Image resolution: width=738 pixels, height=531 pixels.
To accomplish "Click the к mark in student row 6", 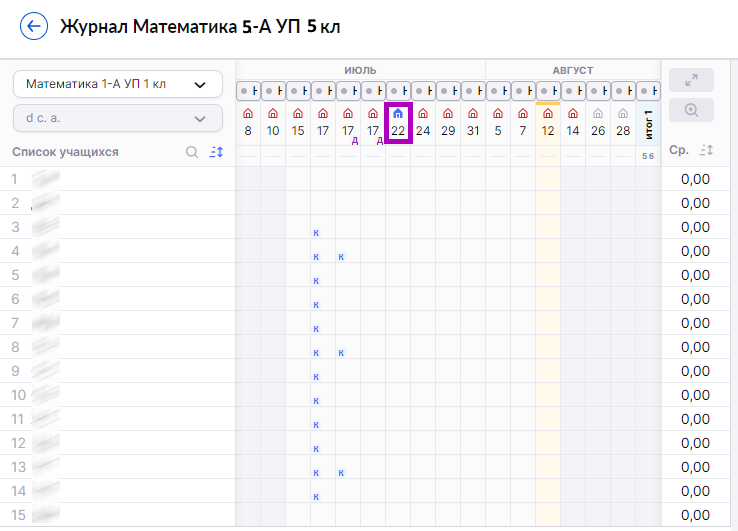I will click(x=316, y=305).
